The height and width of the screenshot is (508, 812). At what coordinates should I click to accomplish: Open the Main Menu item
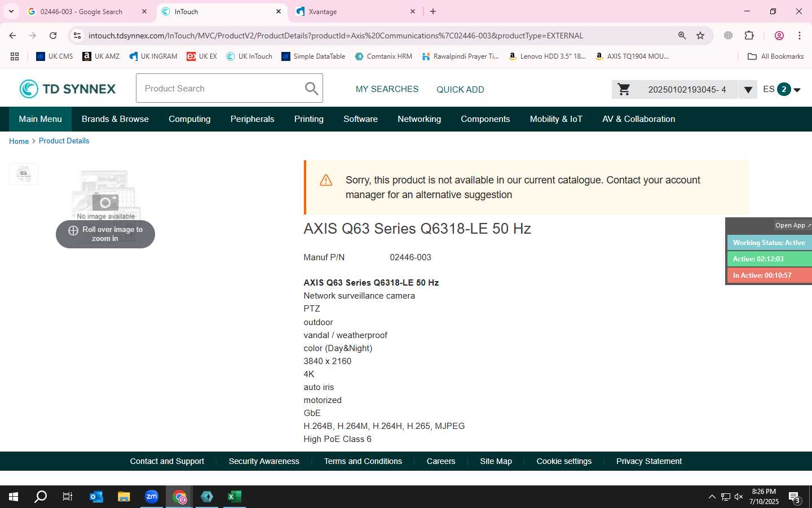40,119
